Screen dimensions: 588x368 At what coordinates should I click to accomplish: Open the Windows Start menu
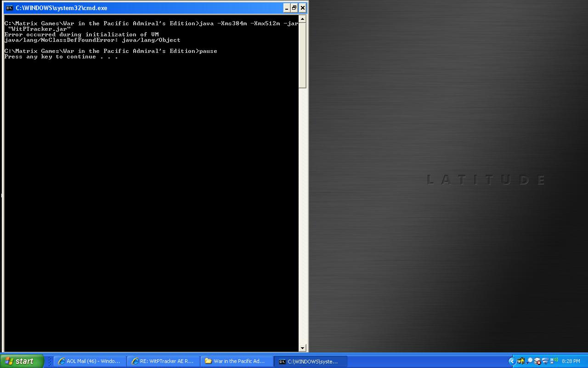(x=22, y=361)
